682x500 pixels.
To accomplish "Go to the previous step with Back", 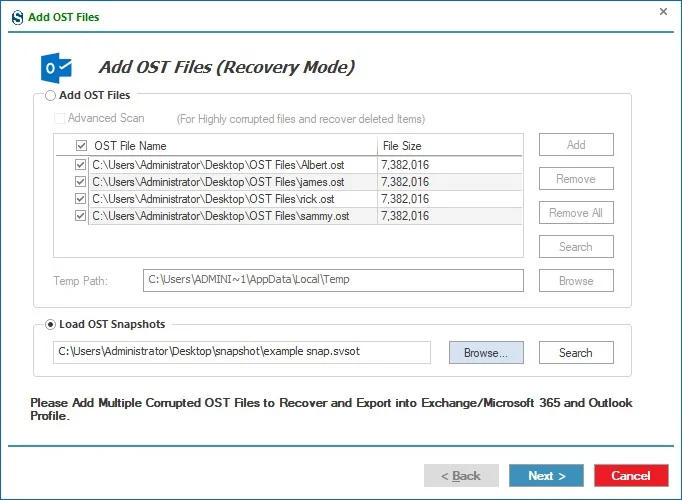I will click(x=461, y=476).
